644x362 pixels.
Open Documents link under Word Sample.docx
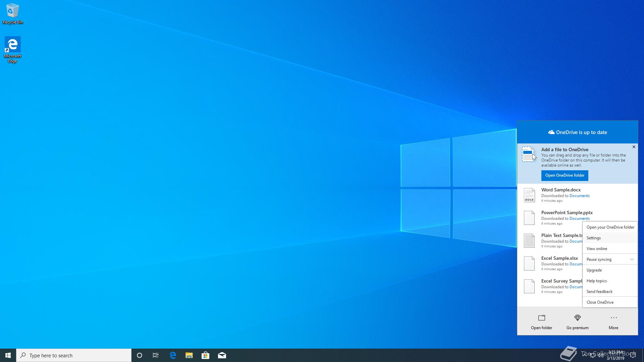coord(579,196)
